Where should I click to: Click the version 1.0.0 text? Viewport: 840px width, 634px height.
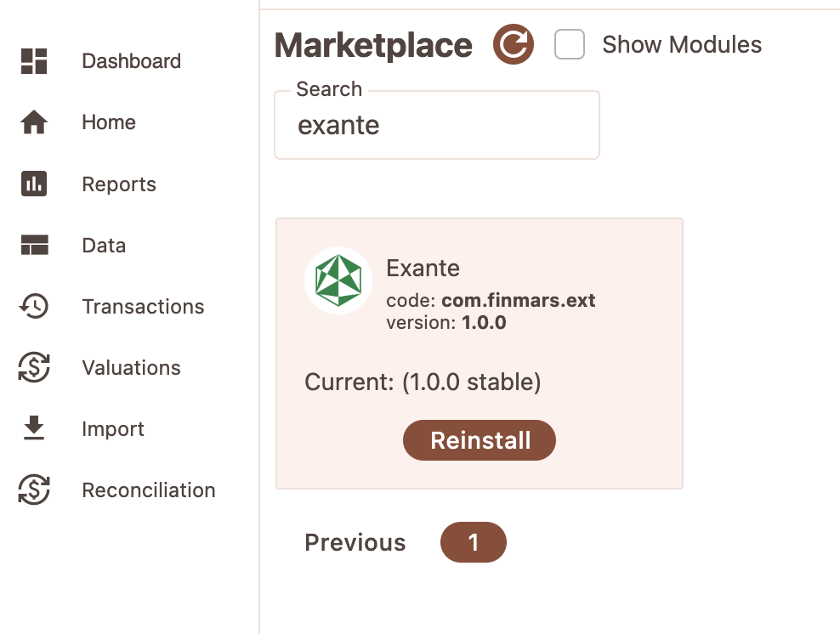[x=446, y=322]
